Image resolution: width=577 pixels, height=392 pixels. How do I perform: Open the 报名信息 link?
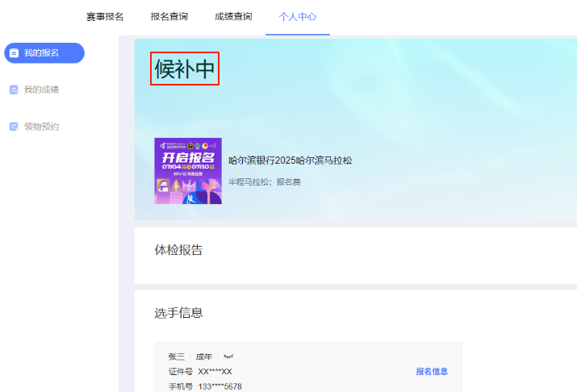pos(432,372)
